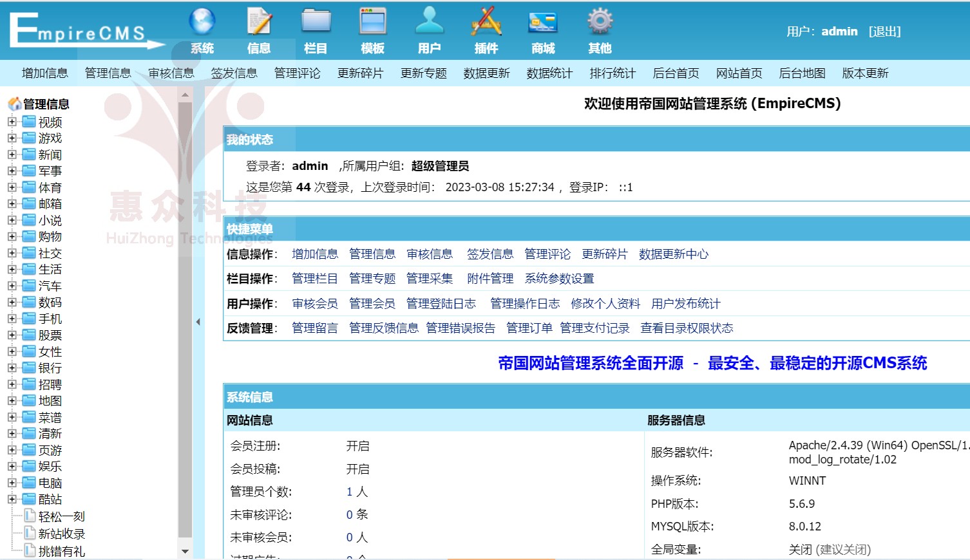Click the 新闻 folder icon
Viewport: 970px width, 560px height.
29,154
